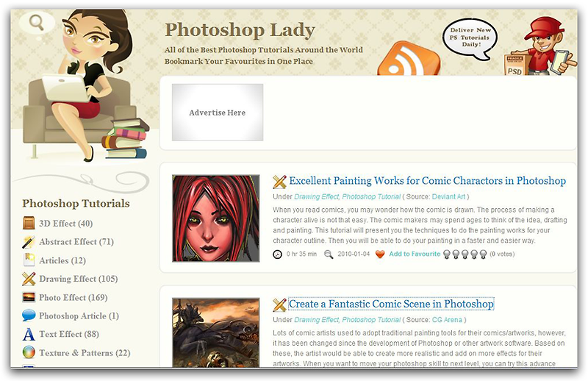Click the magnifying glass search icon
This screenshot has width=588, height=381.
click(x=36, y=23)
